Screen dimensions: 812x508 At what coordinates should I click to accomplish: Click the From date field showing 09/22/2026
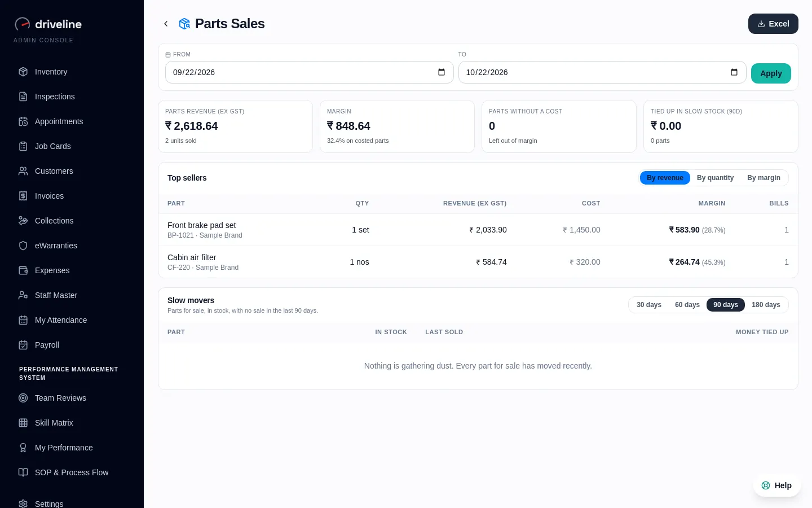[x=309, y=72]
